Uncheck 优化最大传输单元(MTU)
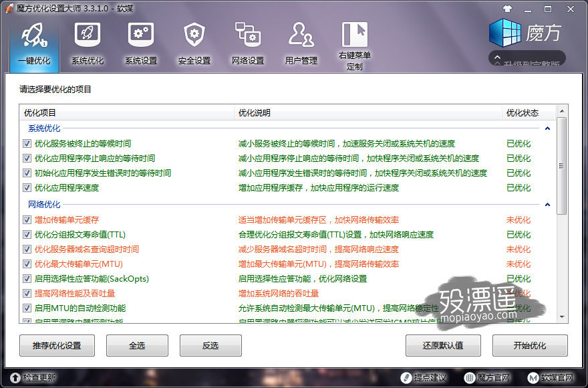The width and height of the screenshot is (588, 388). [27, 264]
